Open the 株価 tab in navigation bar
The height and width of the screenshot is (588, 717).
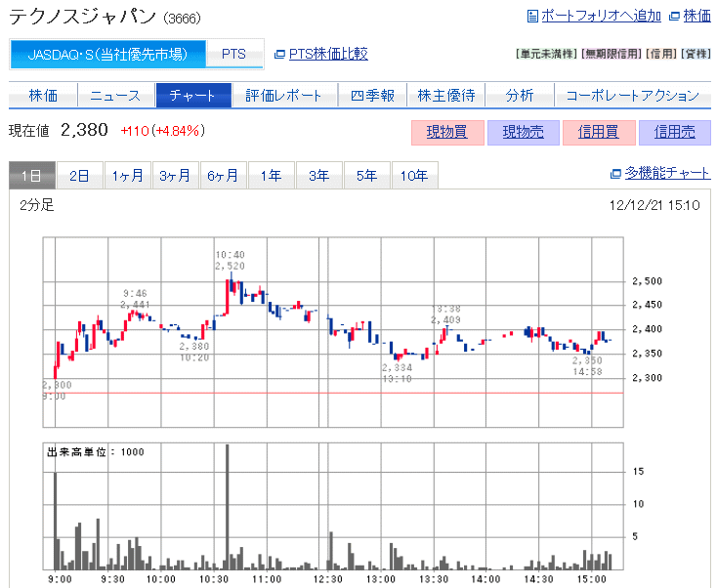[x=43, y=95]
